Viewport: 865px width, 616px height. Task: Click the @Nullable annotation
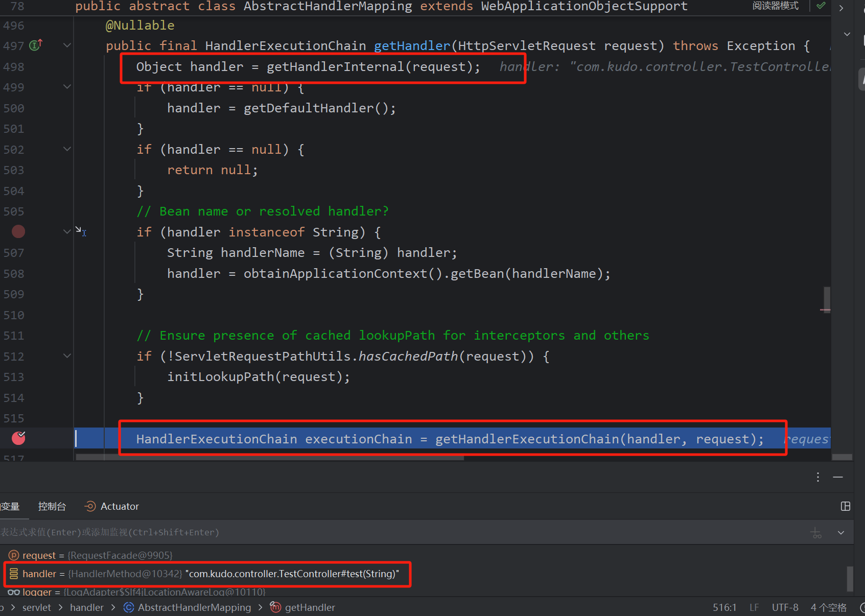click(140, 25)
